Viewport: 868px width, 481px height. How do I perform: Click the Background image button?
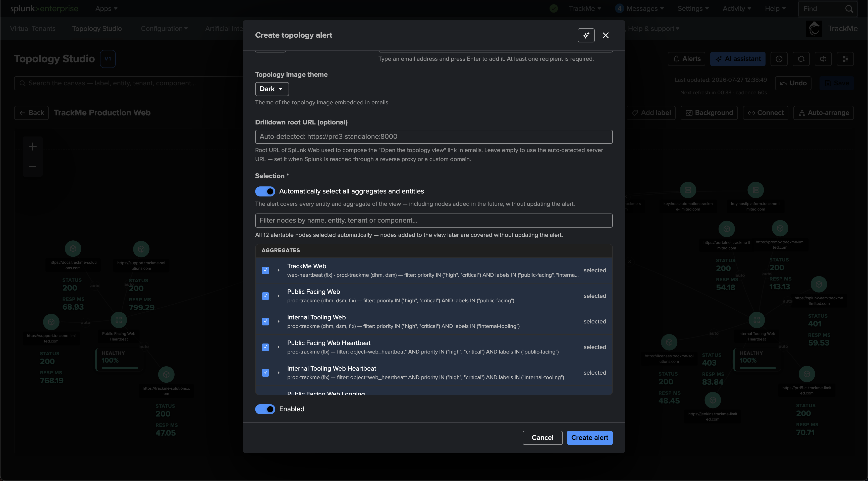709,113
